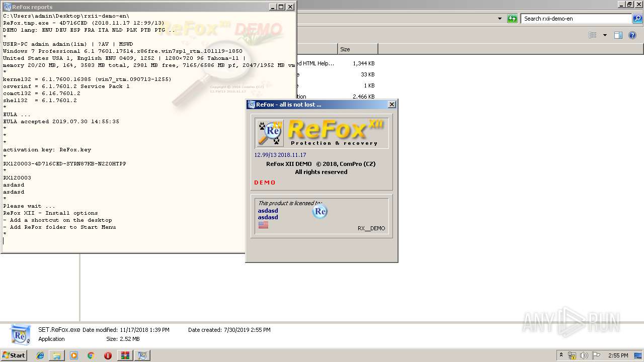Click the SET.ReFox.exe icon in details pane
The height and width of the screenshot is (362, 644).
click(20, 334)
